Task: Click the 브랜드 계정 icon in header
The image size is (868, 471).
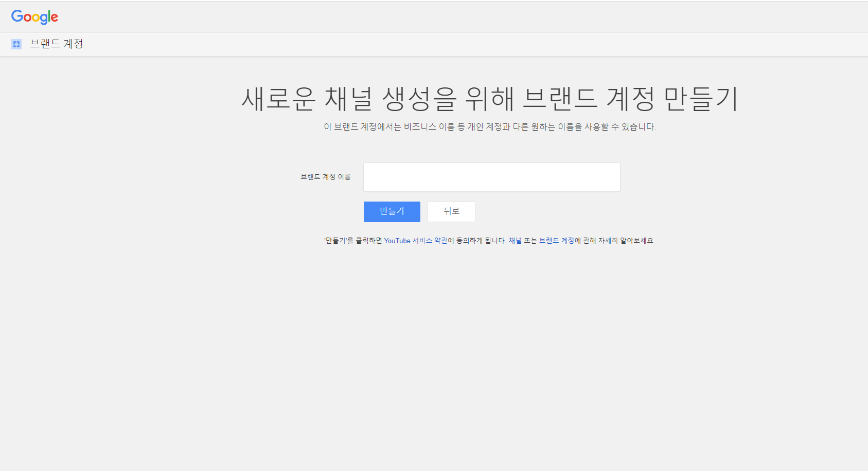Action: point(16,44)
